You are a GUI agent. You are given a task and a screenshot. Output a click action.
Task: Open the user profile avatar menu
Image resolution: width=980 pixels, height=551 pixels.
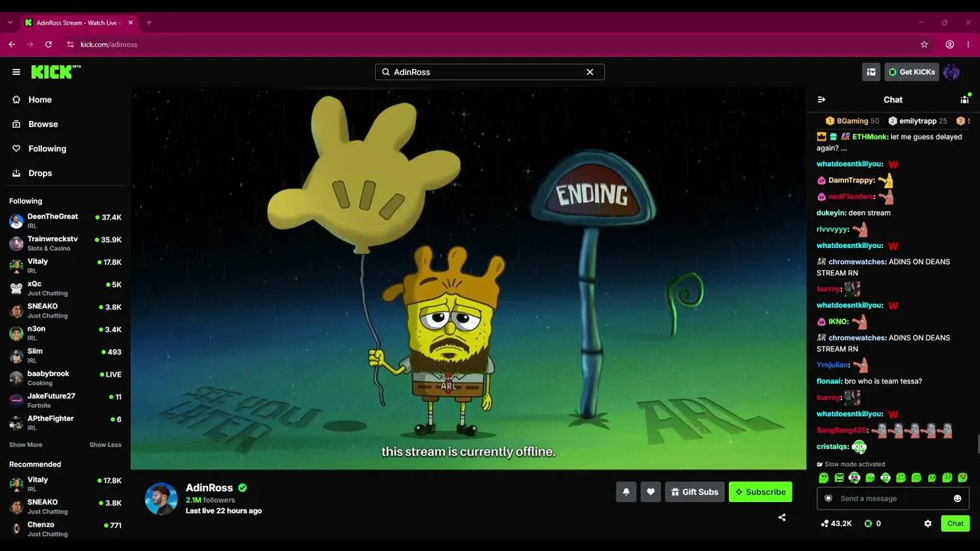pyautogui.click(x=952, y=72)
